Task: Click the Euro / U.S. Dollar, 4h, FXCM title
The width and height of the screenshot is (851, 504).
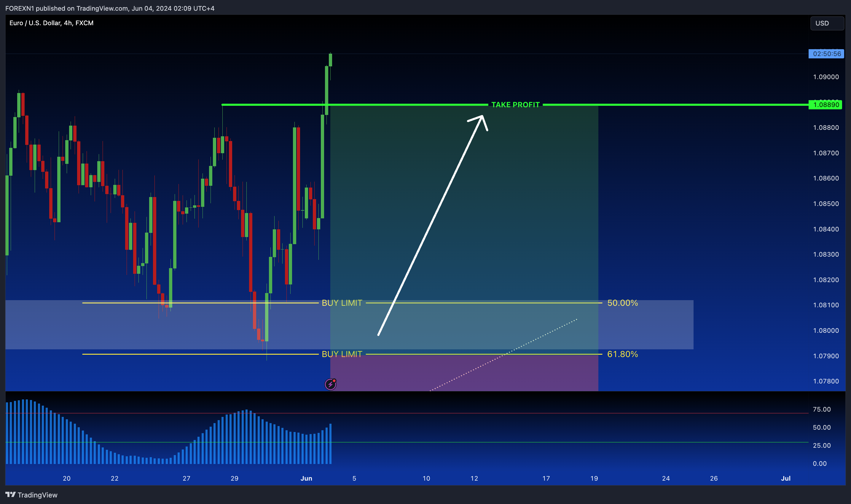Action: (x=51, y=23)
